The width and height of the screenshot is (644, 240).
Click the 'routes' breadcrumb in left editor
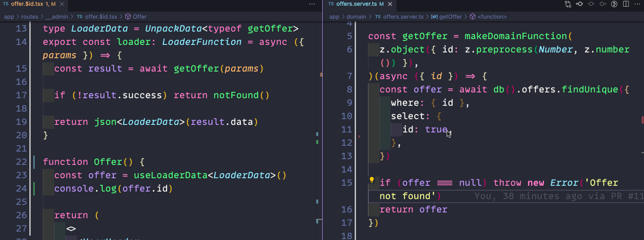[x=30, y=16]
